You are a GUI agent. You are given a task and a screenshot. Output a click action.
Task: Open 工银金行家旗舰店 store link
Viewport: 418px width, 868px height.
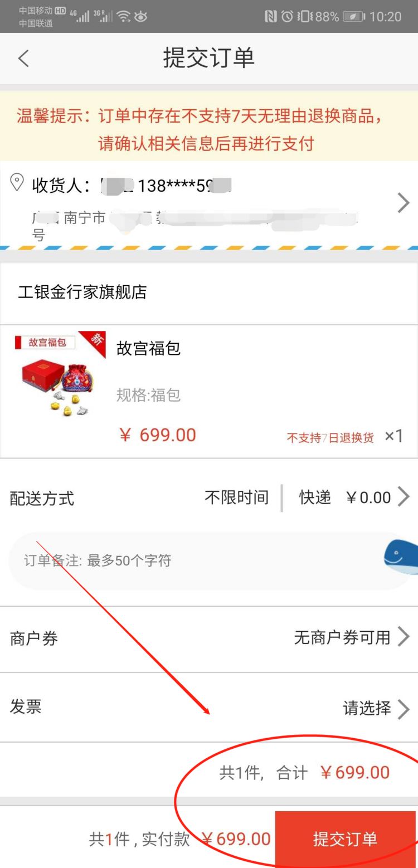click(82, 292)
